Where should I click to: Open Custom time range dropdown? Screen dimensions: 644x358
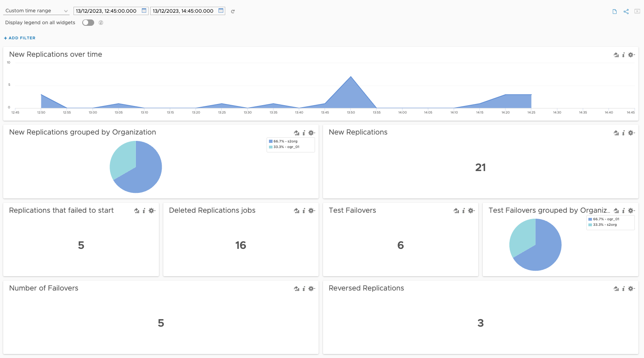(37, 11)
